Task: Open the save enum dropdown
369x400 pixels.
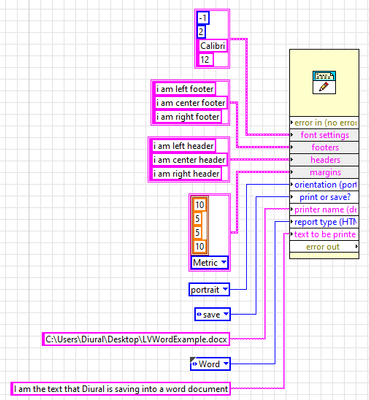Action: click(212, 314)
